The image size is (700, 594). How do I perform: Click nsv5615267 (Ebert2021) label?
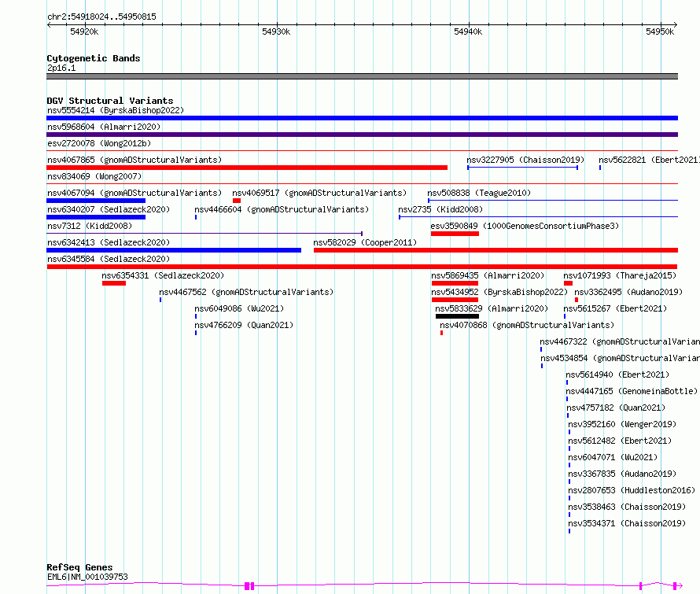pyautogui.click(x=615, y=308)
